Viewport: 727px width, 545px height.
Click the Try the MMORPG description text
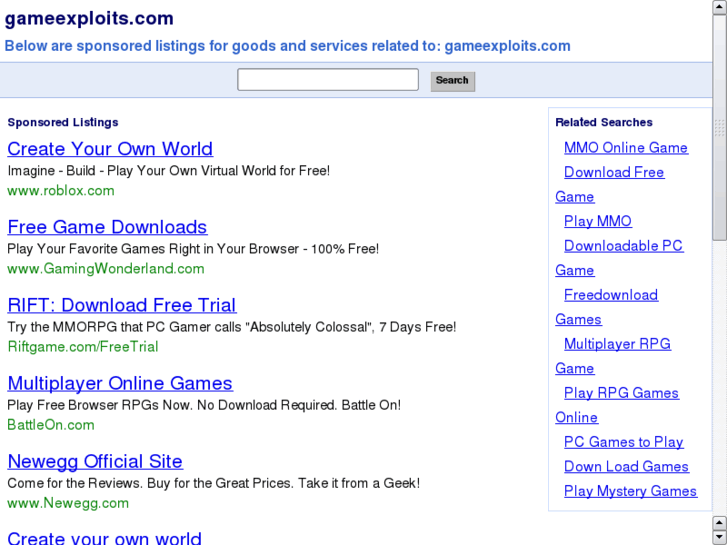click(x=232, y=327)
